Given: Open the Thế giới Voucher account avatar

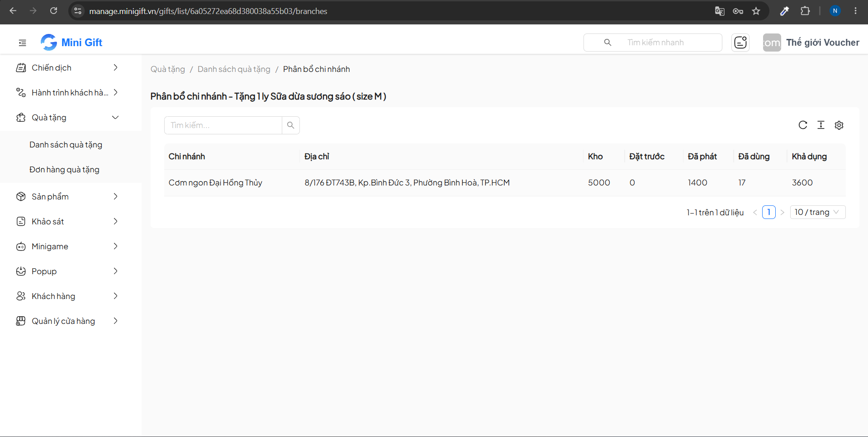Looking at the screenshot, I should [x=772, y=43].
